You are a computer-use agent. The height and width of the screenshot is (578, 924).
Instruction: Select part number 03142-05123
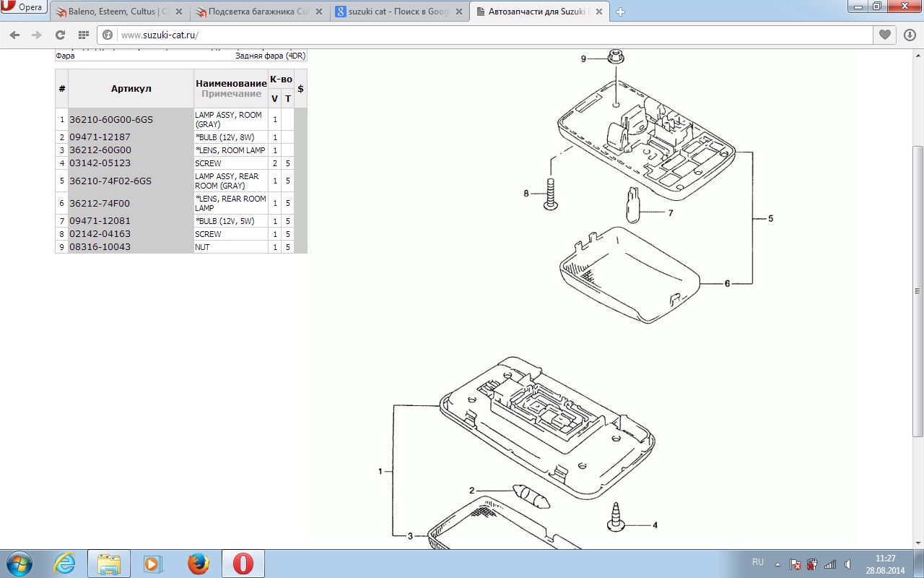[x=100, y=163]
